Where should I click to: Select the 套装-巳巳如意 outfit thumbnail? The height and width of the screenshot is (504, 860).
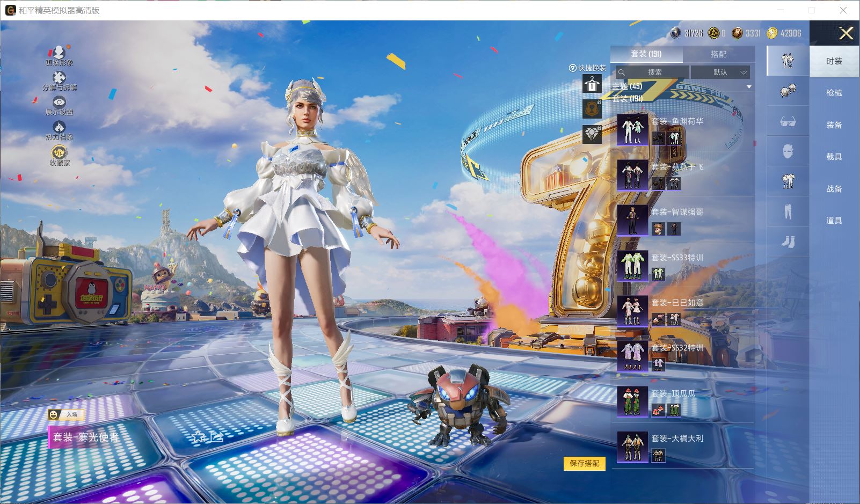coord(632,311)
